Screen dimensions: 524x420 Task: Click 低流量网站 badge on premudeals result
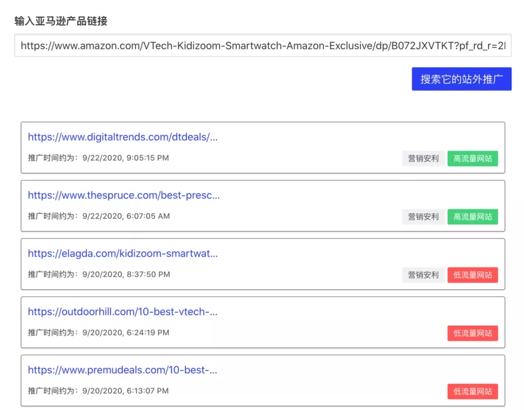tap(473, 391)
